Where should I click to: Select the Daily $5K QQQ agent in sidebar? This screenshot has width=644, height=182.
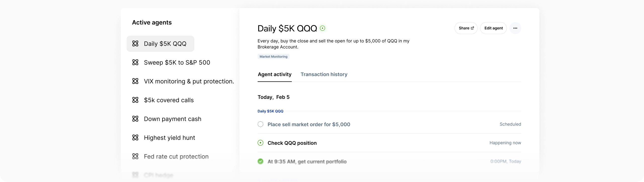[x=160, y=44]
